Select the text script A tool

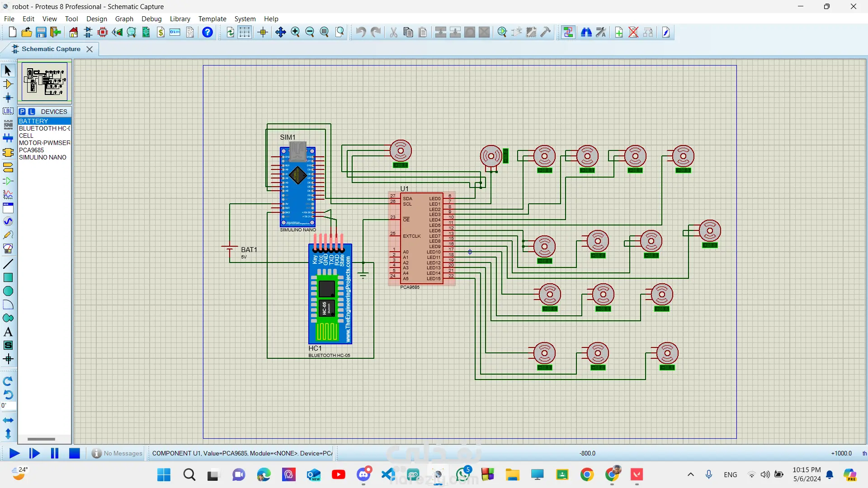[8, 332]
